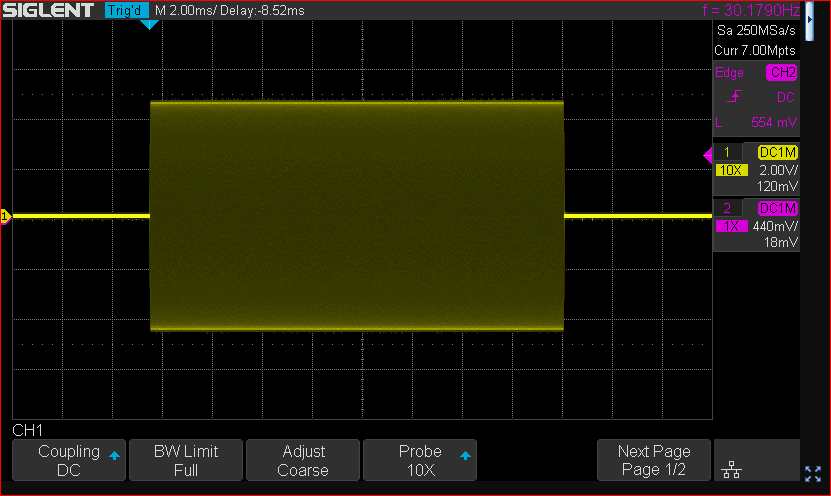Click the Sa 250MSa/s sample rate
This screenshot has height=496, width=831.
click(x=756, y=31)
